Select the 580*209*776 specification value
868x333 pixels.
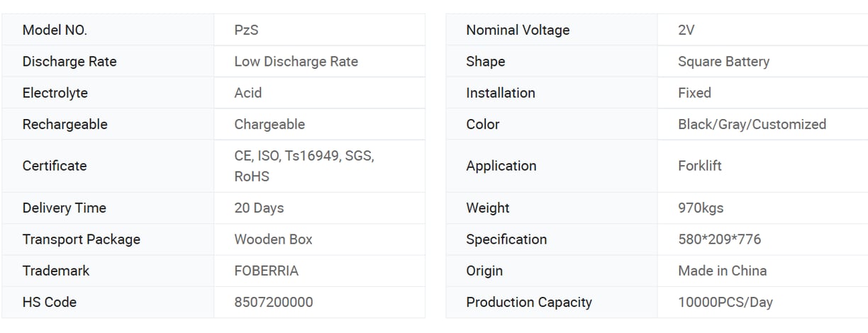tap(719, 239)
